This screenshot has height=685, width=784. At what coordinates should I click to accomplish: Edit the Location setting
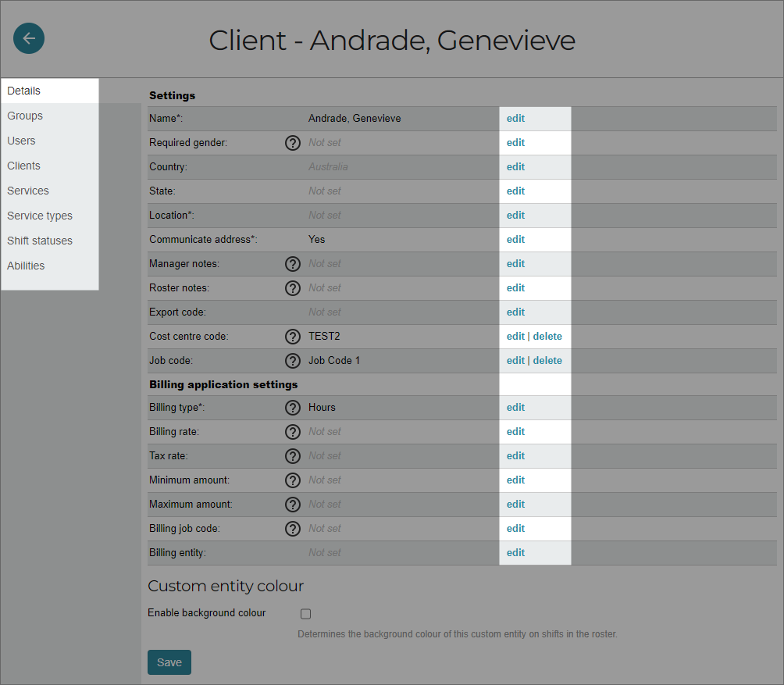(x=515, y=216)
